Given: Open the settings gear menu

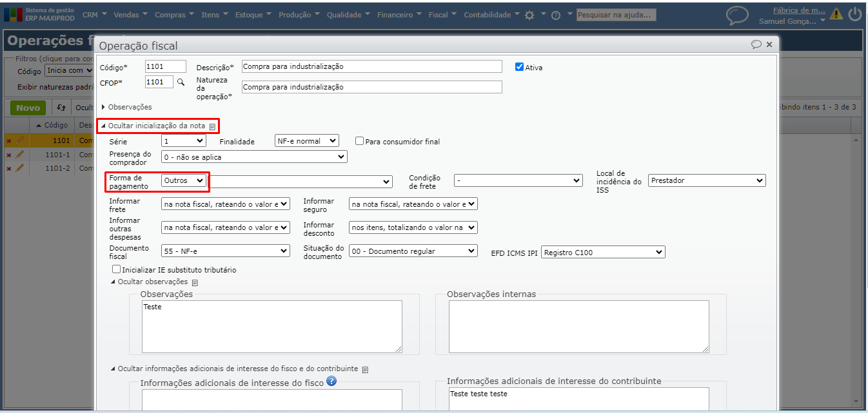Looking at the screenshot, I should click(x=529, y=15).
